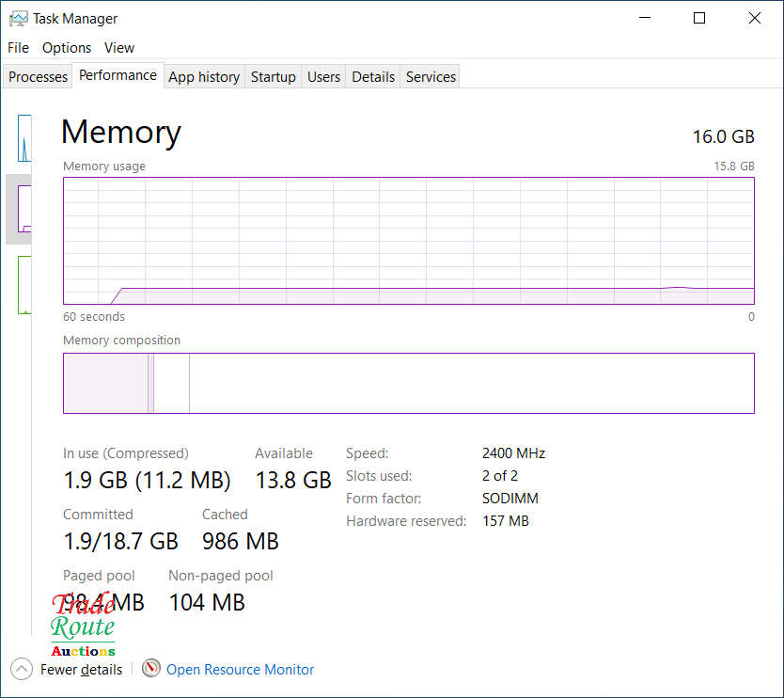Open the Options menu
The image size is (784, 698).
click(67, 47)
